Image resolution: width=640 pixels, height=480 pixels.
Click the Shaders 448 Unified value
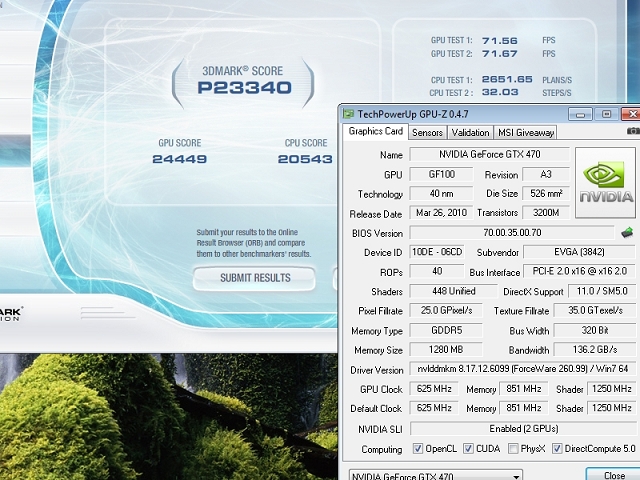(453, 291)
